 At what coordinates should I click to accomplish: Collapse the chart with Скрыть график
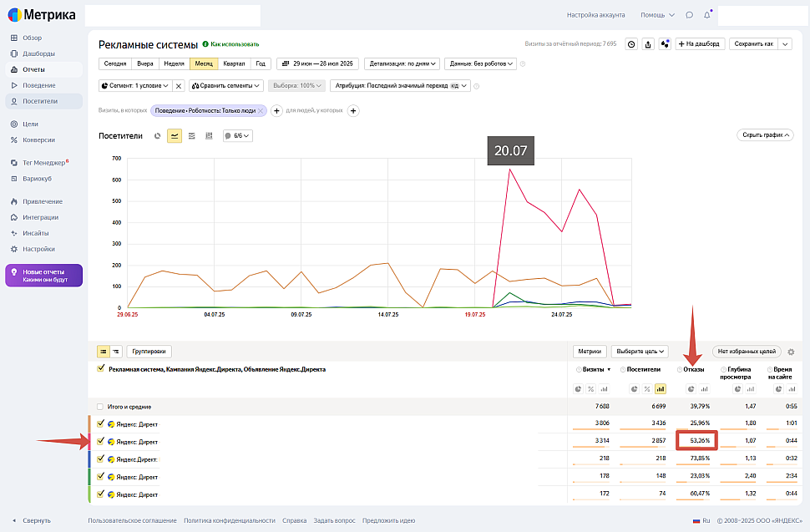pyautogui.click(x=765, y=135)
